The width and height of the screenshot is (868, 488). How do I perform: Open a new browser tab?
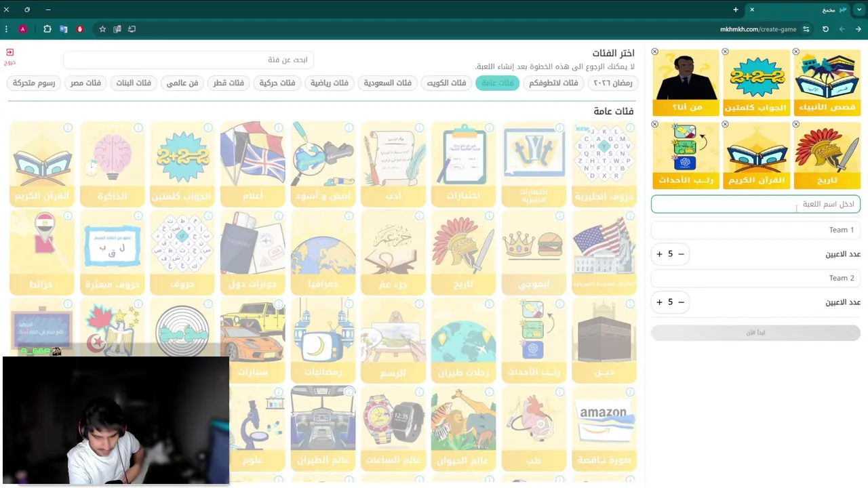(736, 9)
